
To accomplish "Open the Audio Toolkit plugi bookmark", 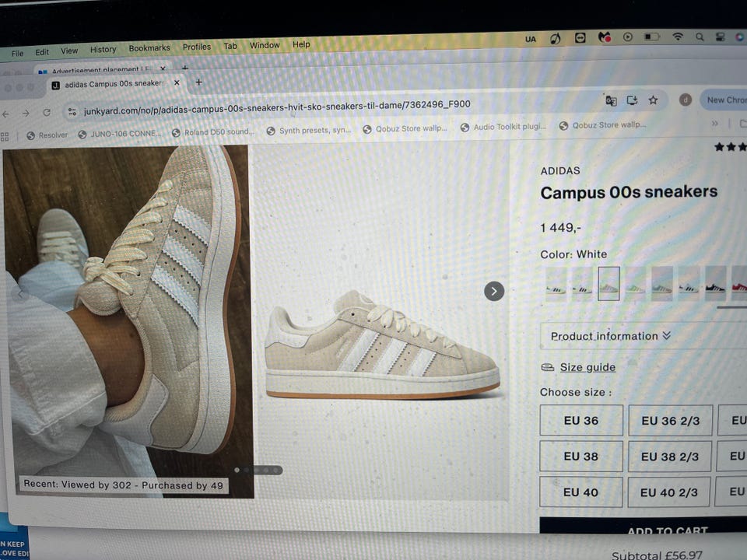I will tap(503, 127).
